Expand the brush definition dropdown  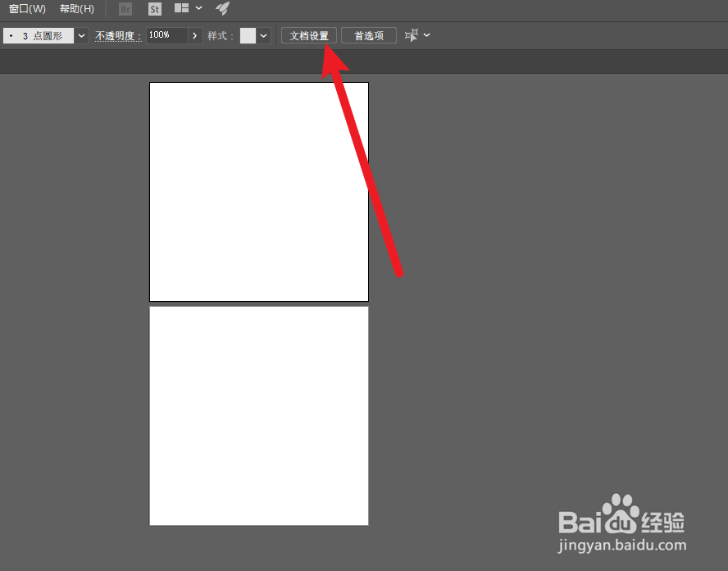pyautogui.click(x=81, y=36)
